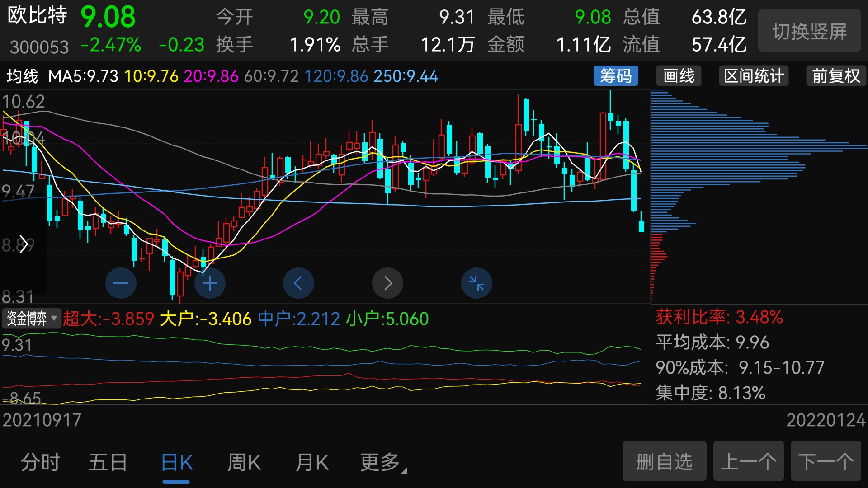Image resolution: width=868 pixels, height=488 pixels.
Task: Click 总值 63.8亿 market cap
Action: (685, 17)
